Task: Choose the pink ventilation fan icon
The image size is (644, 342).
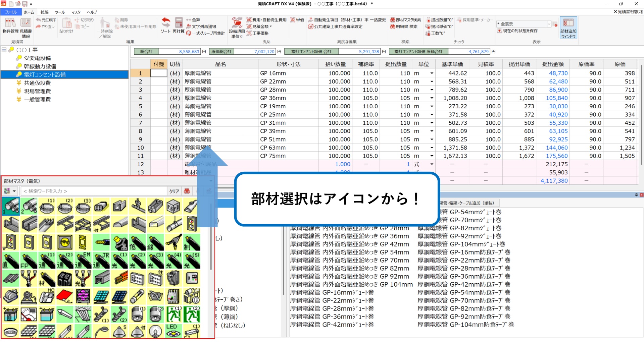Action: [x=83, y=296]
